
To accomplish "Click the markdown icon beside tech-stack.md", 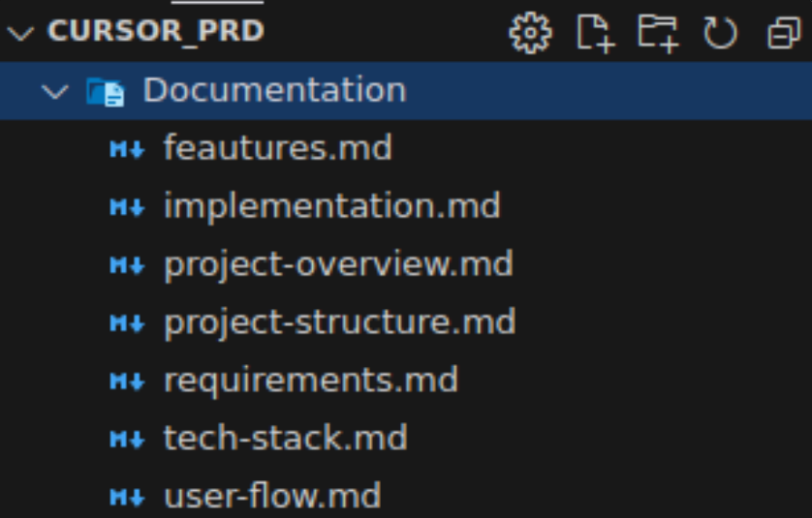I will coord(127,439).
